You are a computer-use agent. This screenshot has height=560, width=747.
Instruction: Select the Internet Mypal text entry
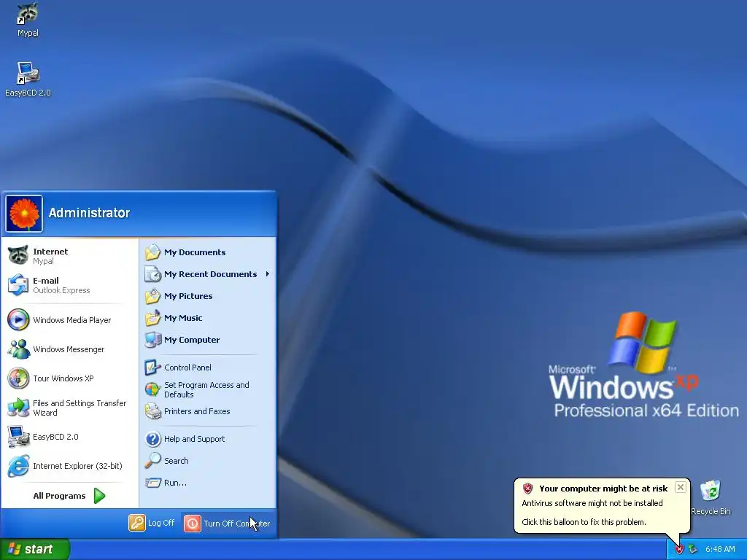coord(50,256)
